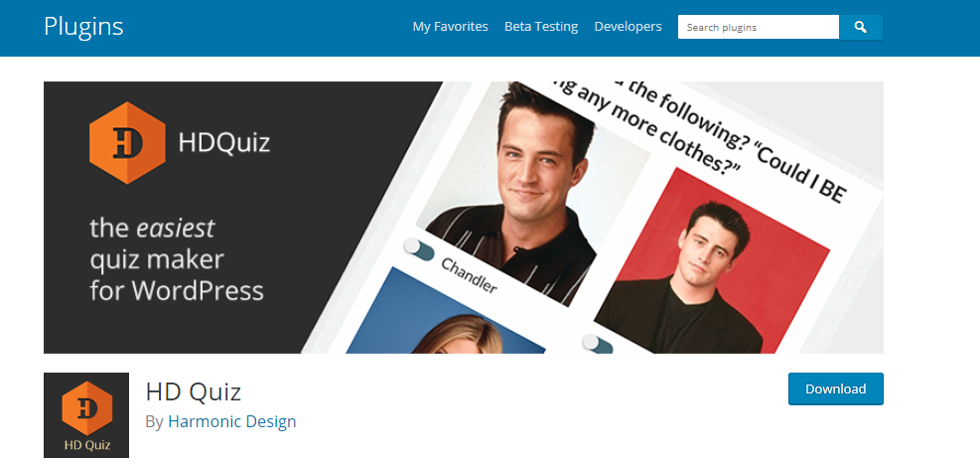
Task: Click the HDQuiz hexagon logo in banner
Action: (x=127, y=143)
